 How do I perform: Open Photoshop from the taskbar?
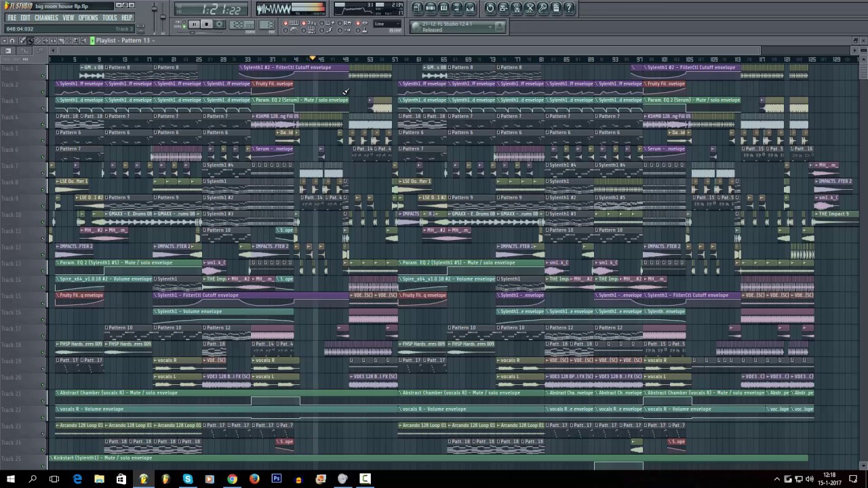[276, 479]
